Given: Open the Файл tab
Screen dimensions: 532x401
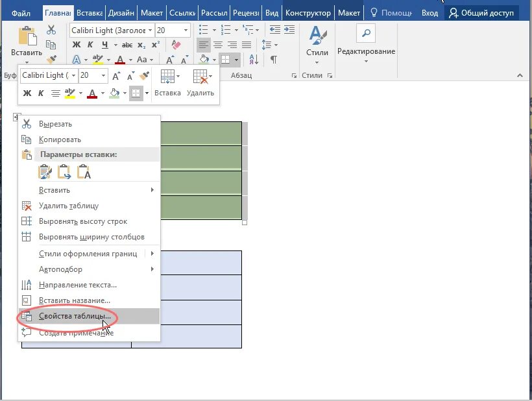Looking at the screenshot, I should click(21, 13).
